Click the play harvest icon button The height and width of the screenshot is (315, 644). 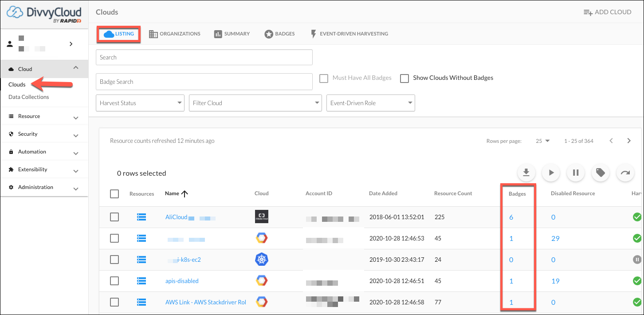551,173
